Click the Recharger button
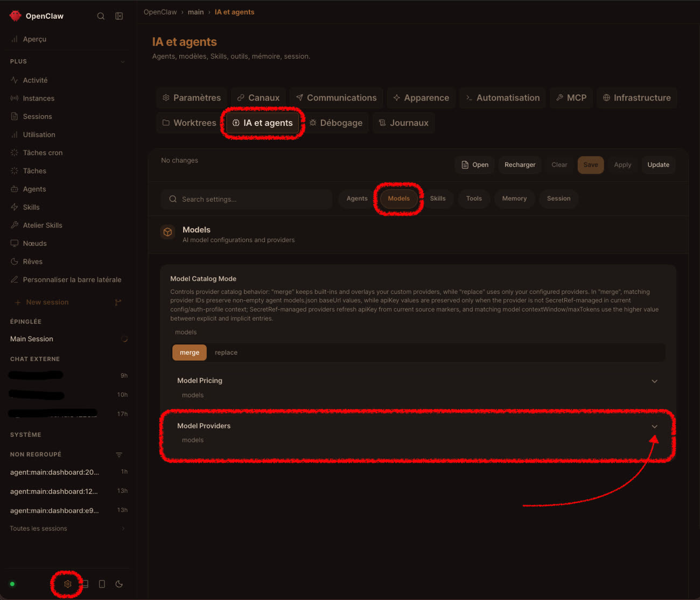700x600 pixels. coord(520,165)
